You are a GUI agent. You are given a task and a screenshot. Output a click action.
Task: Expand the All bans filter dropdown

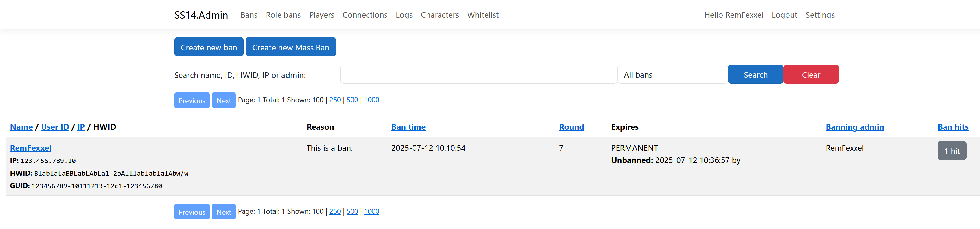pos(672,75)
